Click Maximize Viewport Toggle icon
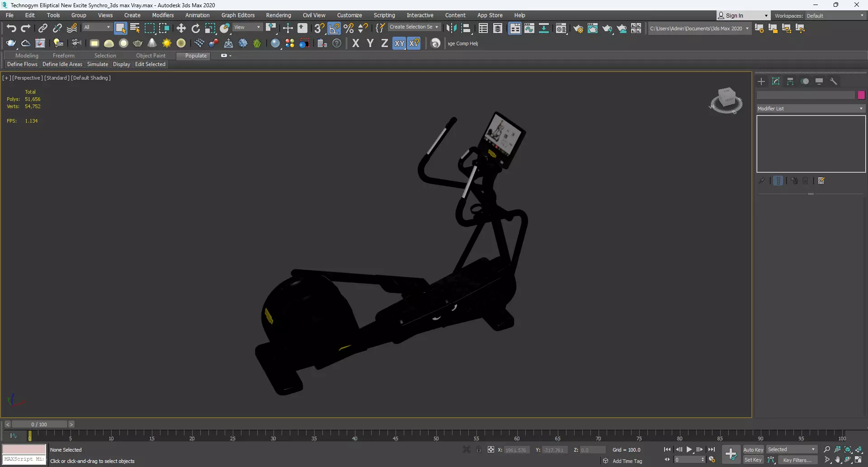The width and height of the screenshot is (868, 467). point(858,460)
